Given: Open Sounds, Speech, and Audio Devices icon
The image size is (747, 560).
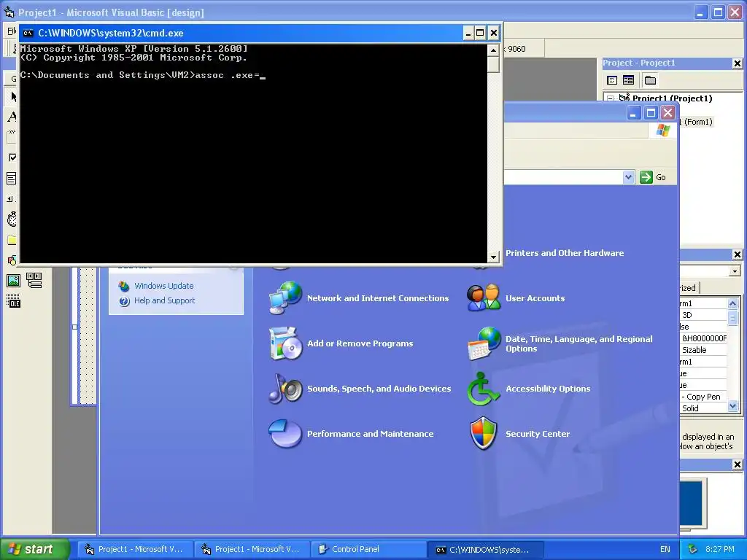Looking at the screenshot, I should 285,389.
